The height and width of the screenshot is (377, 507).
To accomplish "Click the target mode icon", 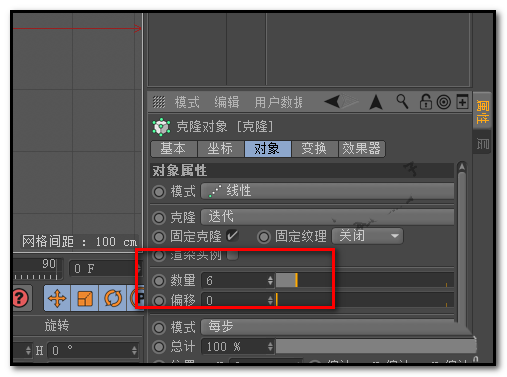I will (444, 102).
